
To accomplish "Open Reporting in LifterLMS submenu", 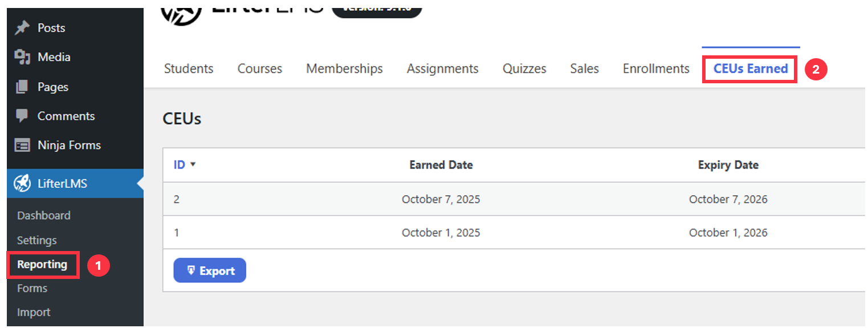I will pyautogui.click(x=42, y=264).
